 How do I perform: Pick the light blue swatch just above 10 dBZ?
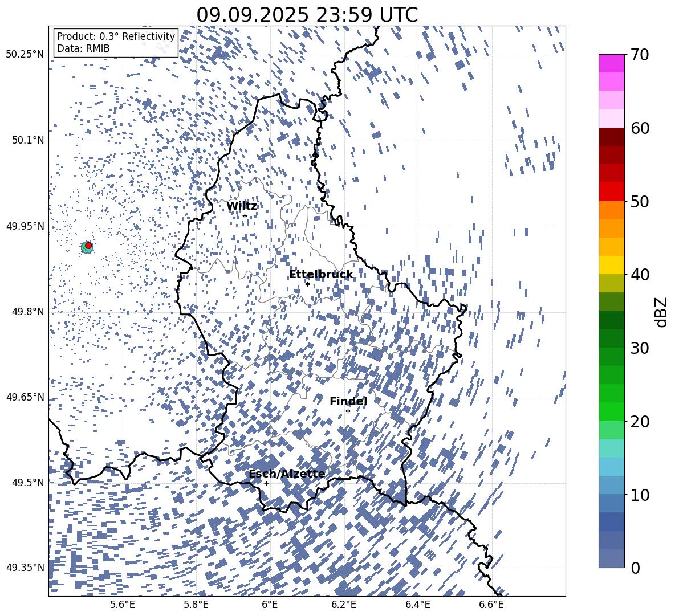tap(612, 486)
